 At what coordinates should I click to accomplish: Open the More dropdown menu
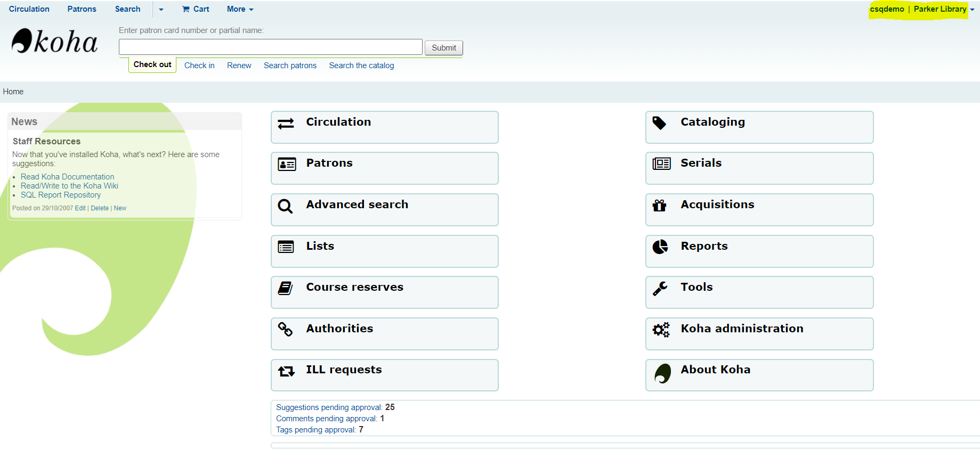(240, 9)
